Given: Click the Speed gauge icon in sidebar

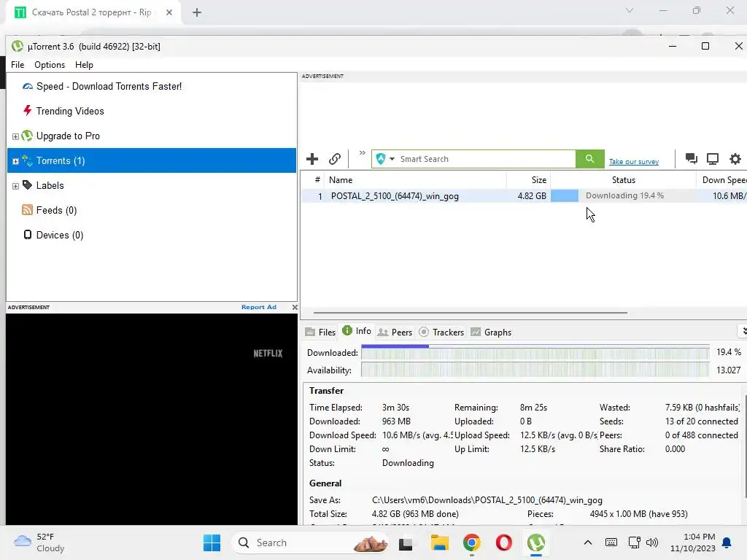Looking at the screenshot, I should pyautogui.click(x=28, y=86).
